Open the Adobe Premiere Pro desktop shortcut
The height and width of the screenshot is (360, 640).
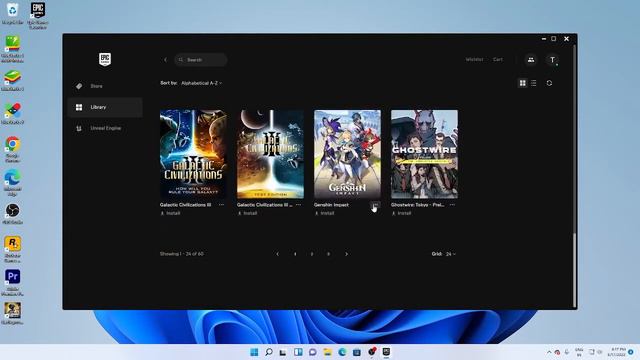tap(13, 282)
